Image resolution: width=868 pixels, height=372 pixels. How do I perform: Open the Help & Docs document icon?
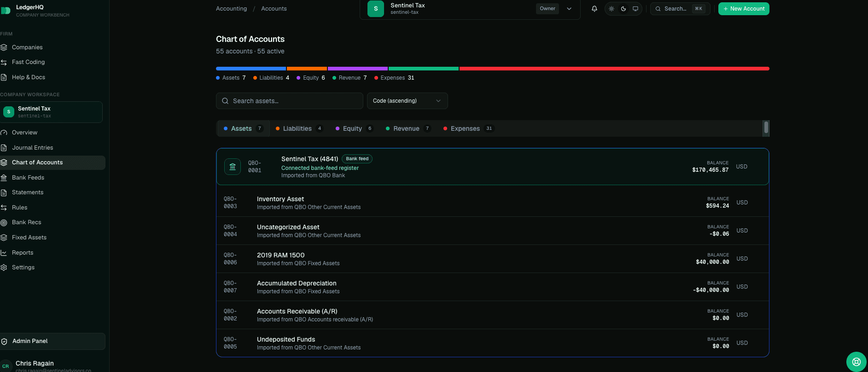(x=4, y=77)
